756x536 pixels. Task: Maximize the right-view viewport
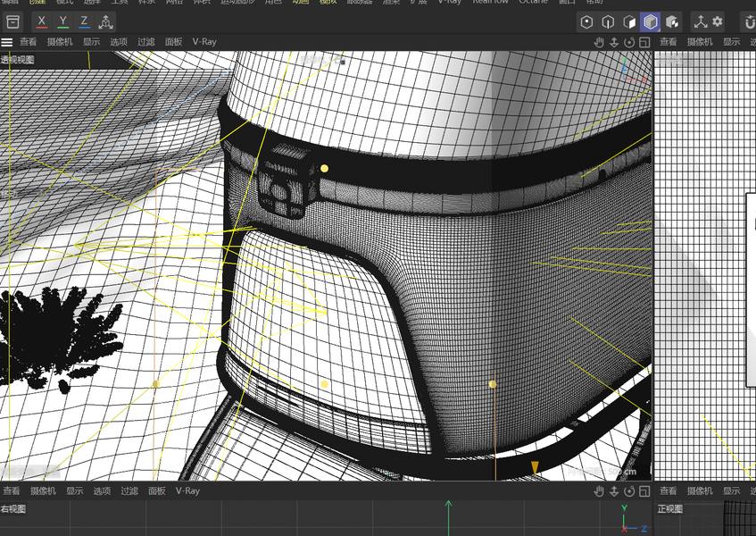[644, 491]
